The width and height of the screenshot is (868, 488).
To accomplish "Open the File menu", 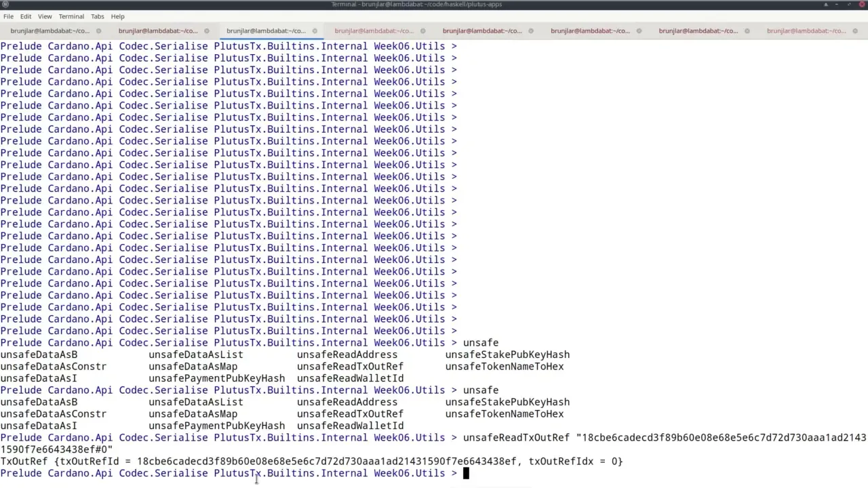I will tap(8, 16).
